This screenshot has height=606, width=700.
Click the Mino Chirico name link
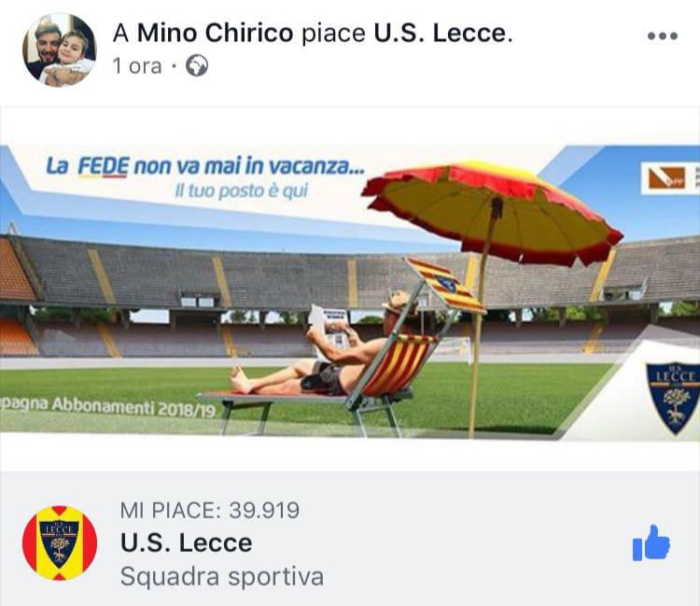click(x=216, y=33)
